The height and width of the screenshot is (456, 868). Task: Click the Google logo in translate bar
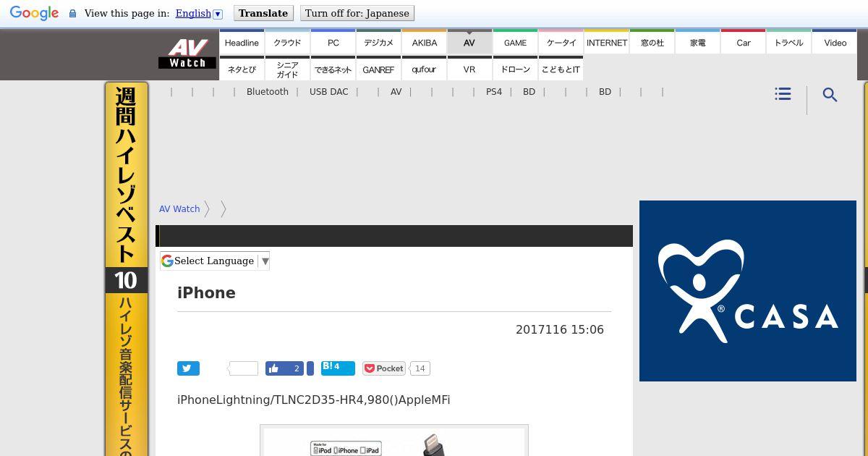point(34,13)
